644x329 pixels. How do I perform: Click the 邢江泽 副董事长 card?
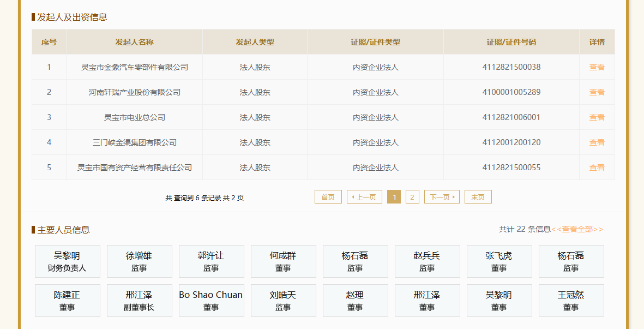click(x=139, y=301)
